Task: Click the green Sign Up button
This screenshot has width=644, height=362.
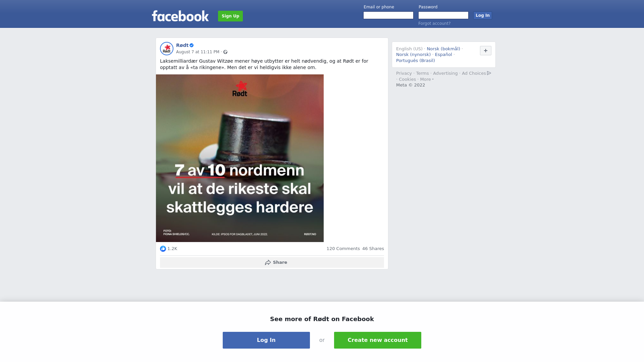Action: 230,16
